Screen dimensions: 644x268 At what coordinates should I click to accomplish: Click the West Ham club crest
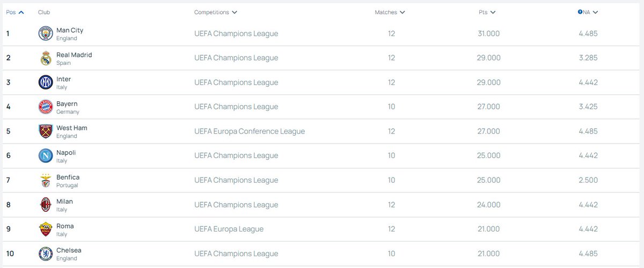point(46,131)
